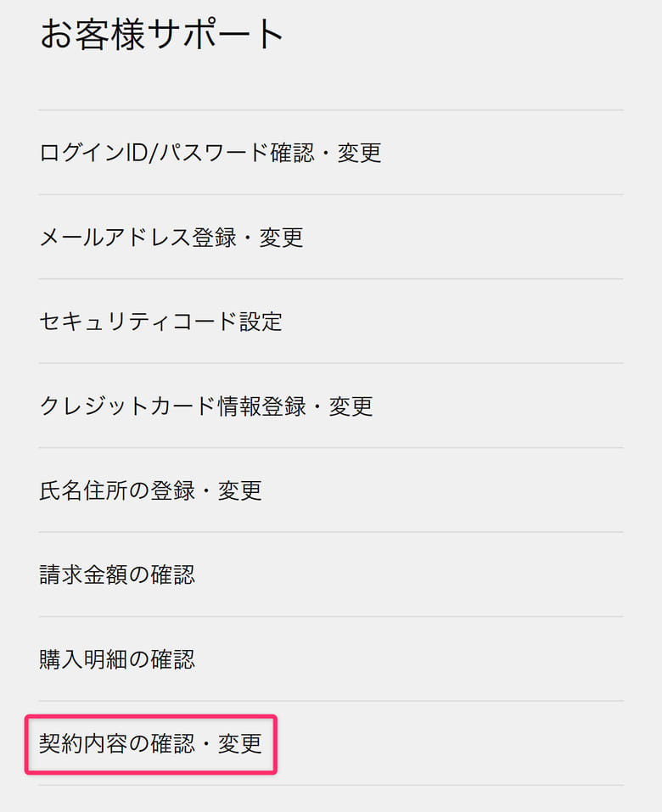Viewport: 662px width, 812px height.
Task: Check the billing amount entry
Action: pyautogui.click(x=117, y=574)
